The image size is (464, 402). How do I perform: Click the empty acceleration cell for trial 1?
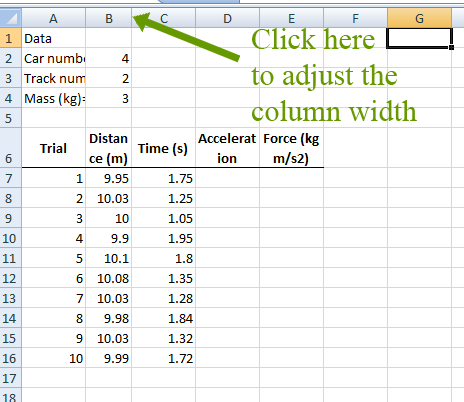pos(227,178)
